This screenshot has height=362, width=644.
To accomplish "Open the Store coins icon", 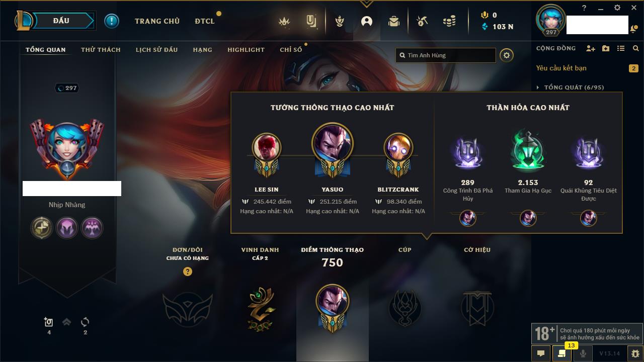I will click(x=449, y=21).
